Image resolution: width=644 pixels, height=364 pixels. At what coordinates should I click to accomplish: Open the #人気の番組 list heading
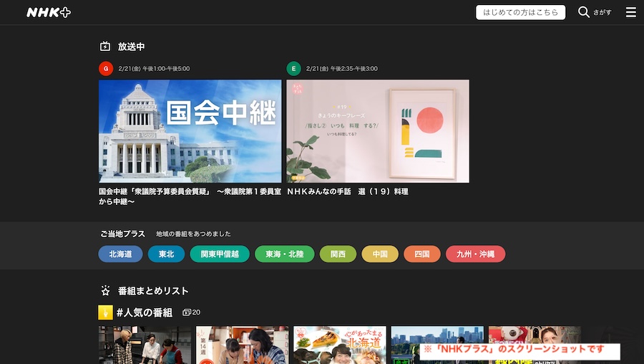click(144, 312)
